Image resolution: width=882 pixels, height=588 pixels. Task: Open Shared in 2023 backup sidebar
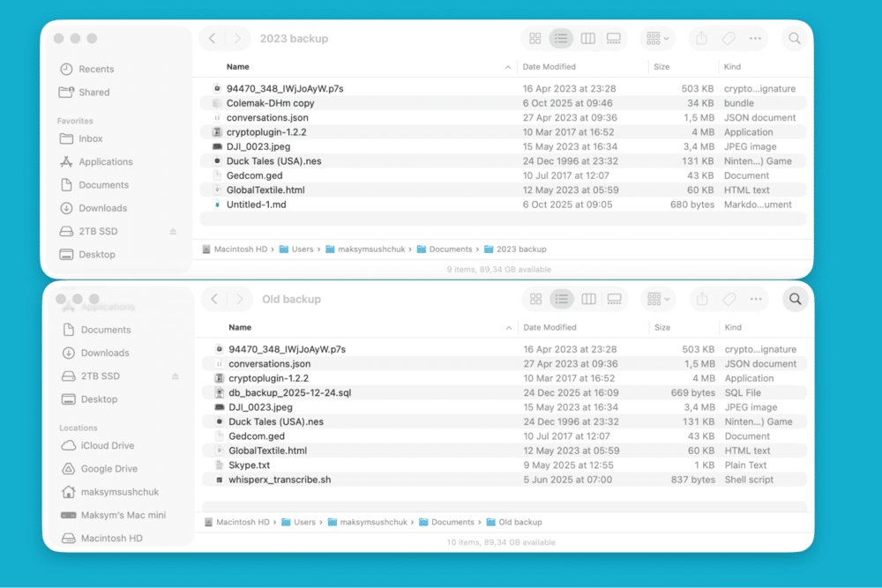pos(85,93)
